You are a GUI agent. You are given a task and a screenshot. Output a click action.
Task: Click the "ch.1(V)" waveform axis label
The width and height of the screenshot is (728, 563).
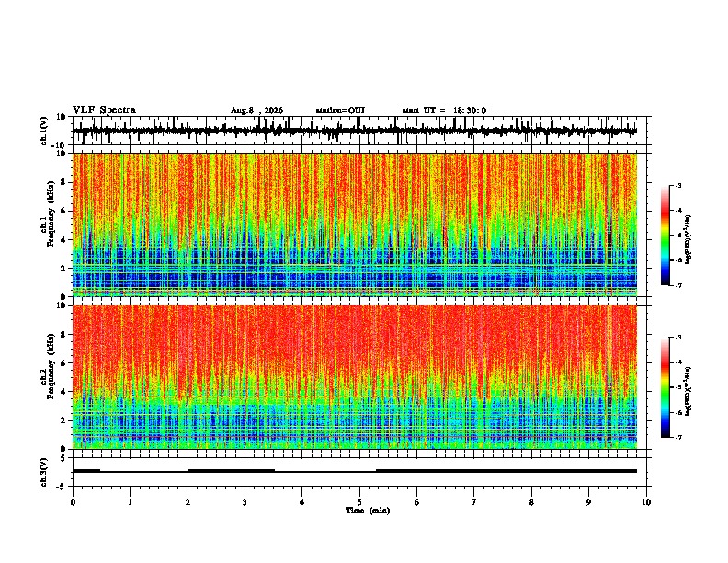[x=43, y=131]
